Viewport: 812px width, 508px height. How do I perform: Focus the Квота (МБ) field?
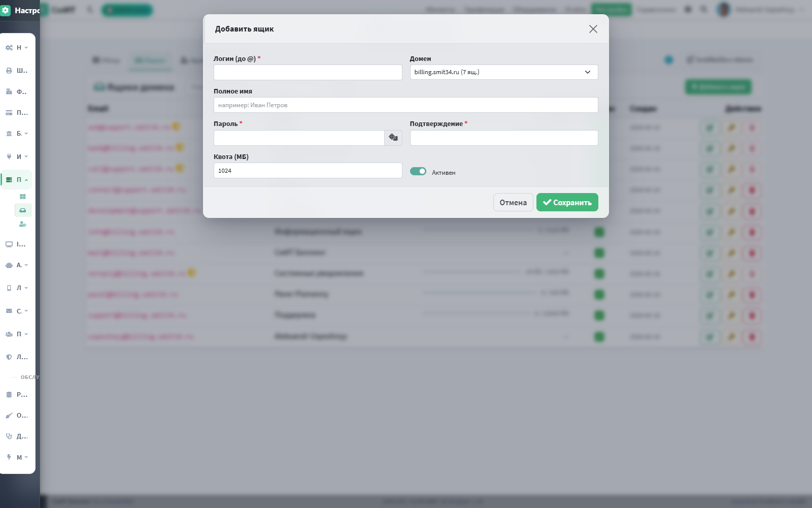click(308, 171)
